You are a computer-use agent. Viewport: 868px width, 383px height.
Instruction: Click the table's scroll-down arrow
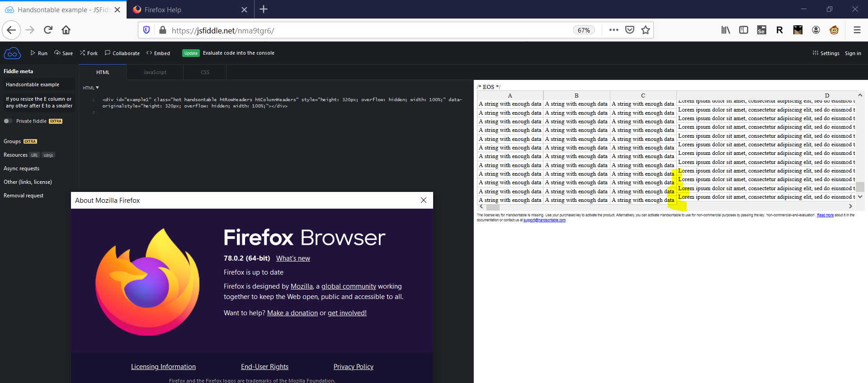click(860, 196)
